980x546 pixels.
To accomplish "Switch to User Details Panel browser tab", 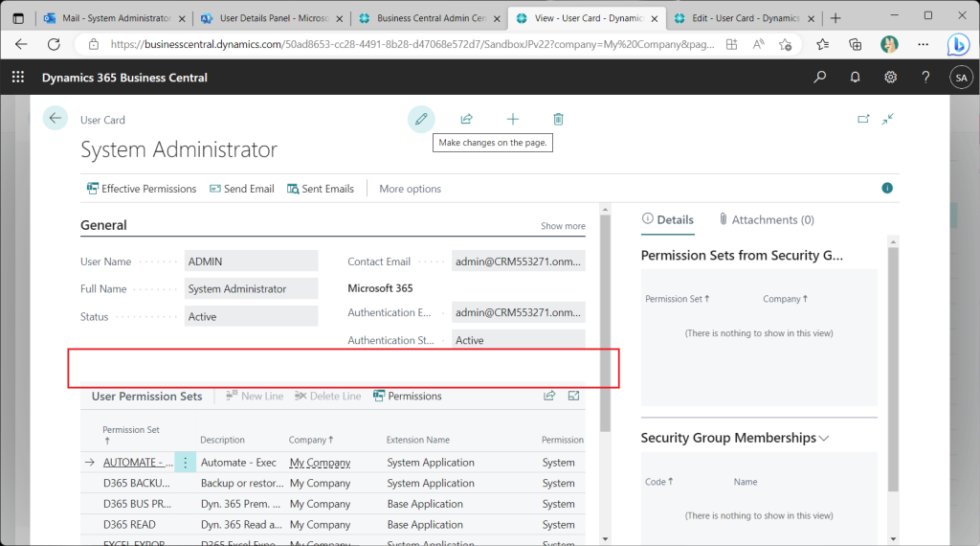I will (272, 18).
